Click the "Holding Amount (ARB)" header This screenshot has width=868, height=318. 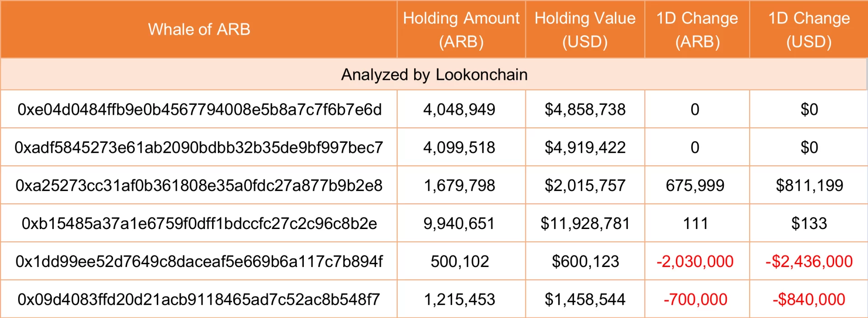[461, 29]
